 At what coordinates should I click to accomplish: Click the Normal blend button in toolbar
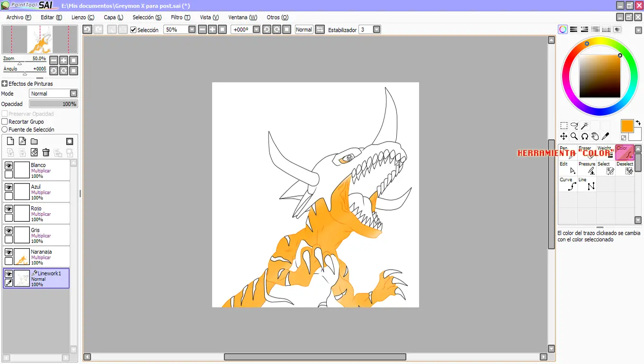pos(304,29)
